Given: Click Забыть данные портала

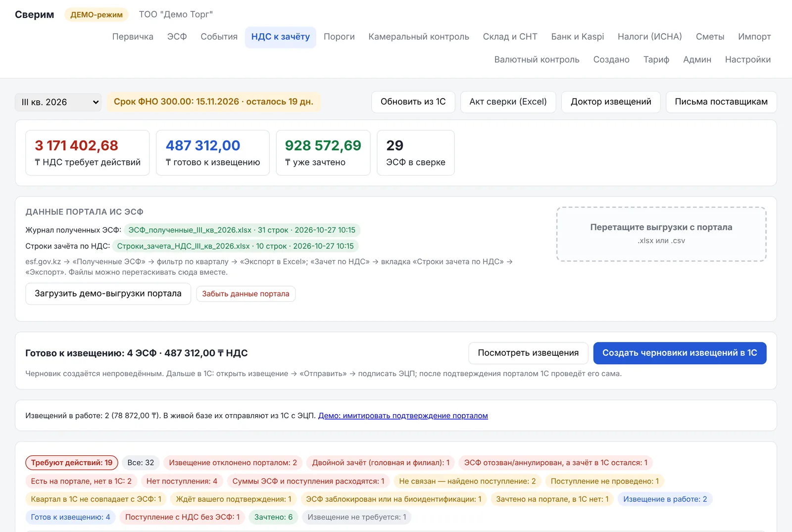Looking at the screenshot, I should point(246,293).
